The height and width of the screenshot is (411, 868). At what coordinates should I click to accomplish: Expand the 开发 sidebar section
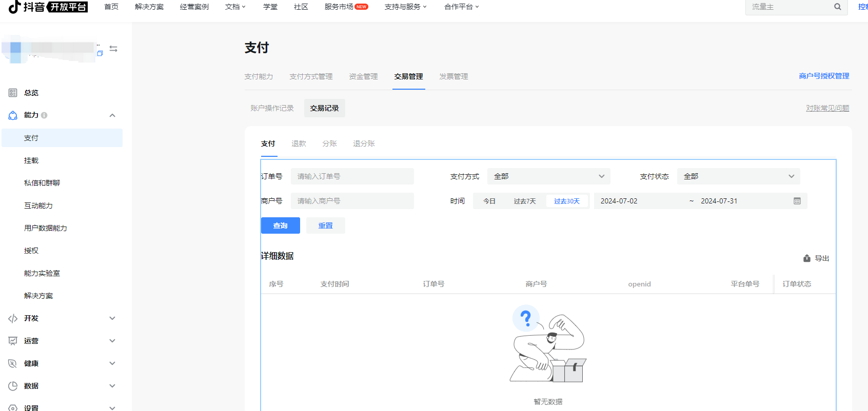coord(112,318)
